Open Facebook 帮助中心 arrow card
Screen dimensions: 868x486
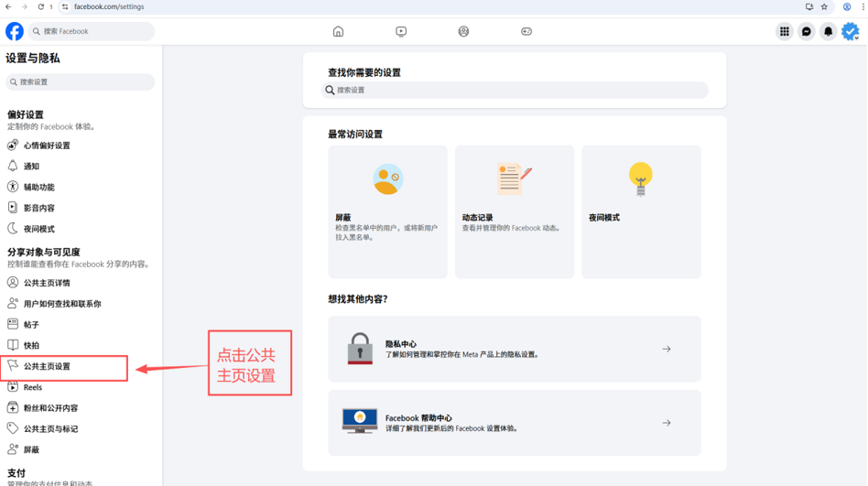(x=515, y=423)
